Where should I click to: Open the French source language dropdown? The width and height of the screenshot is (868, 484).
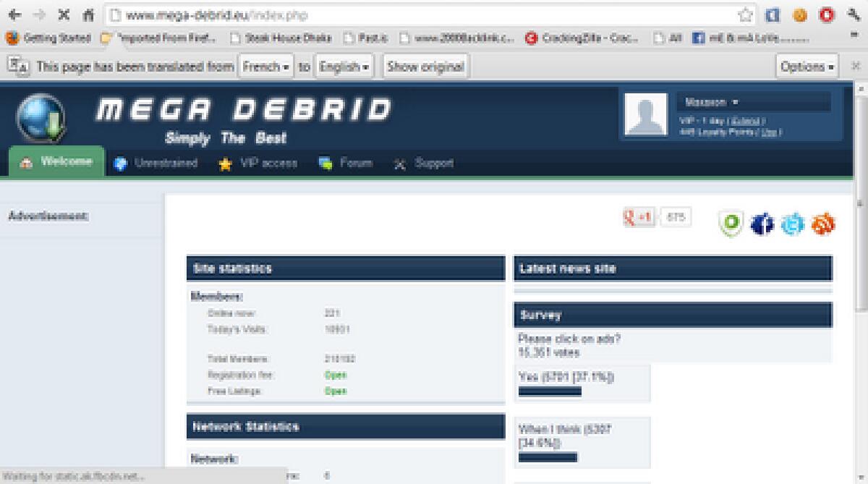coord(264,66)
